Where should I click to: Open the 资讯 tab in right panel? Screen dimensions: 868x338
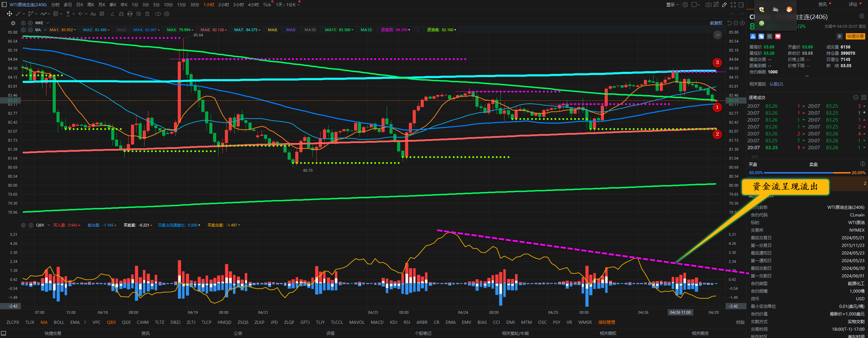823,5
